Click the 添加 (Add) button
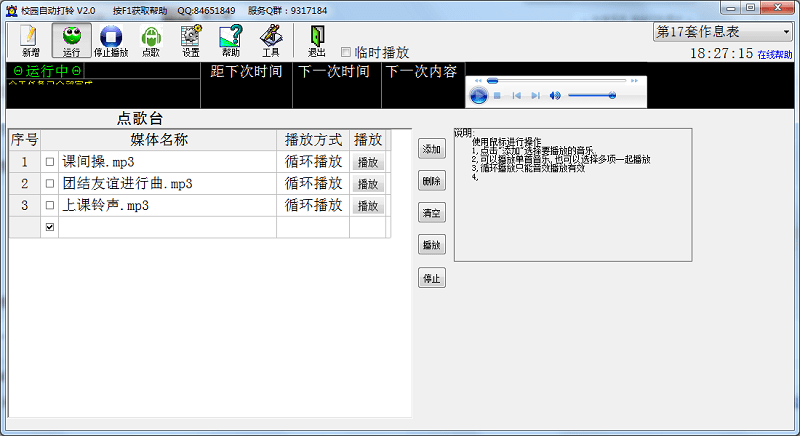The height and width of the screenshot is (436, 800). click(431, 149)
